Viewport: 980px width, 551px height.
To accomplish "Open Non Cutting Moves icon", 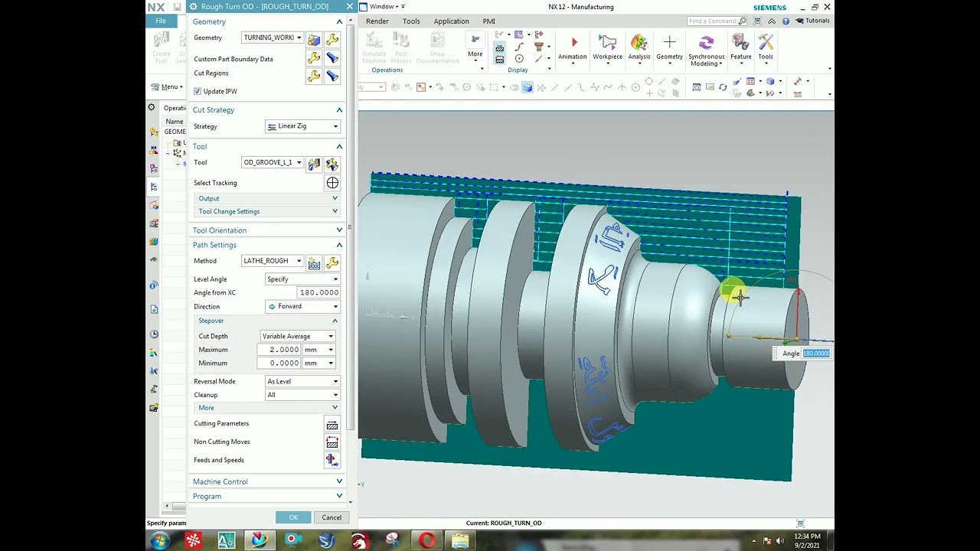I will tap(332, 442).
